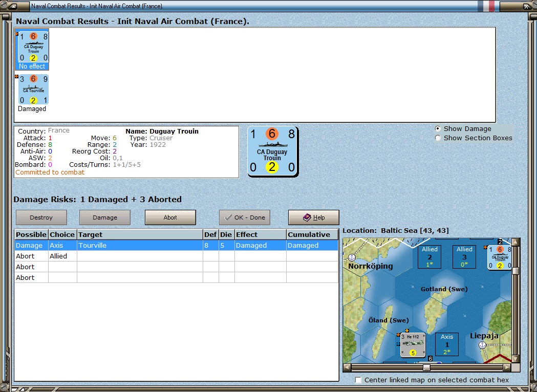Click the Liepaja port anchor symbol
Viewport: 537px width, 392px height.
482,345
